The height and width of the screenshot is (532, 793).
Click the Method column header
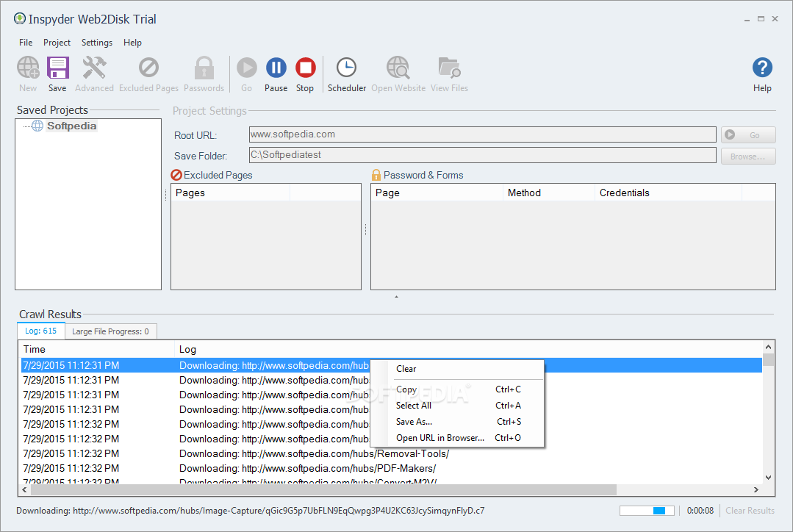tap(549, 193)
